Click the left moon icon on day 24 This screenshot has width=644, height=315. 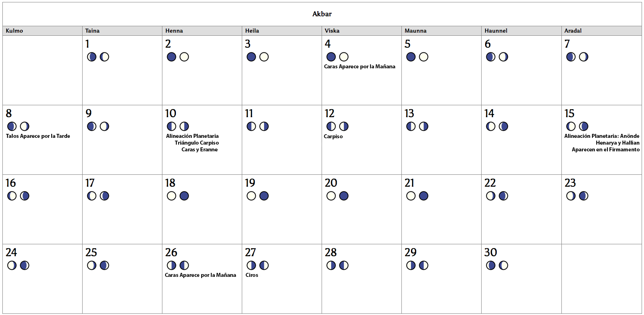(x=12, y=265)
